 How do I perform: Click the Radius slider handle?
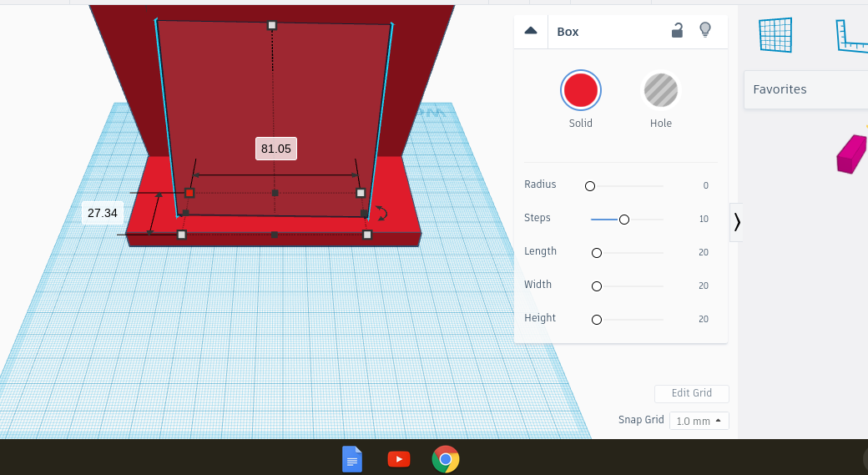point(590,186)
